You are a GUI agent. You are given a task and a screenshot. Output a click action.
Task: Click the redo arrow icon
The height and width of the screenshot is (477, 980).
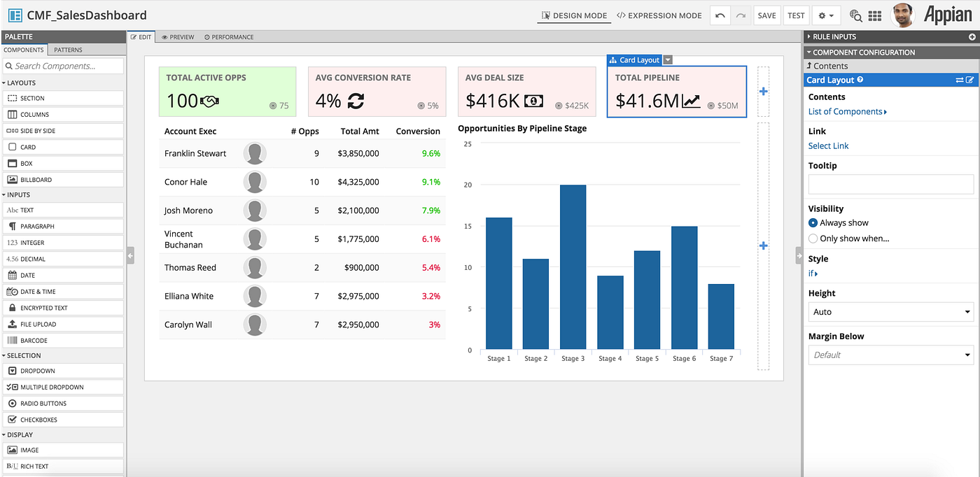coord(741,15)
